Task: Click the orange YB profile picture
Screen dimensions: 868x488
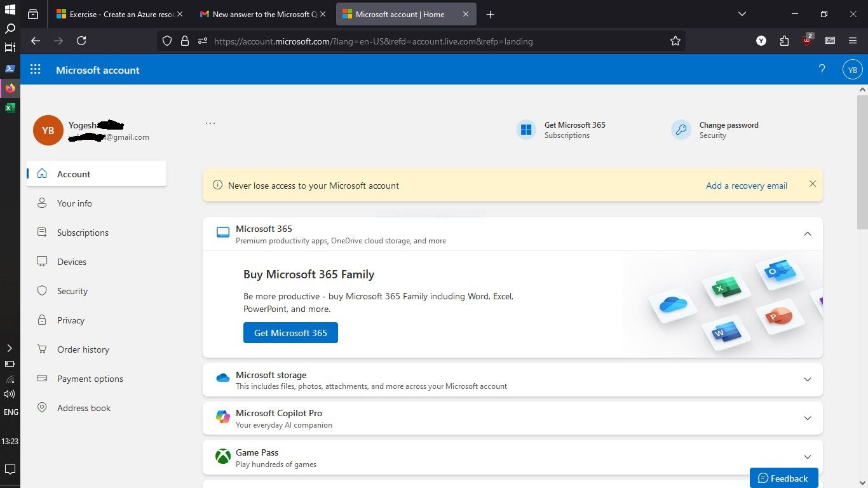Action: tap(48, 130)
